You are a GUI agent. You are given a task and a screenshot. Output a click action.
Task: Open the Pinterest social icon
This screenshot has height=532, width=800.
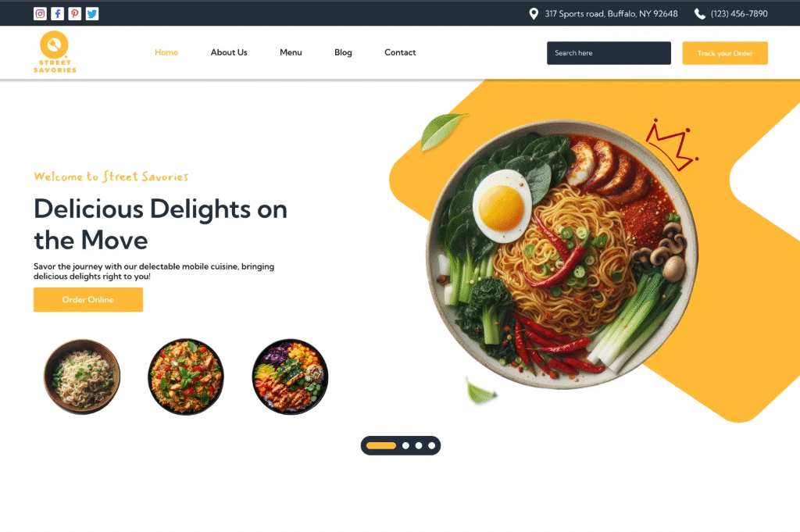75,14
